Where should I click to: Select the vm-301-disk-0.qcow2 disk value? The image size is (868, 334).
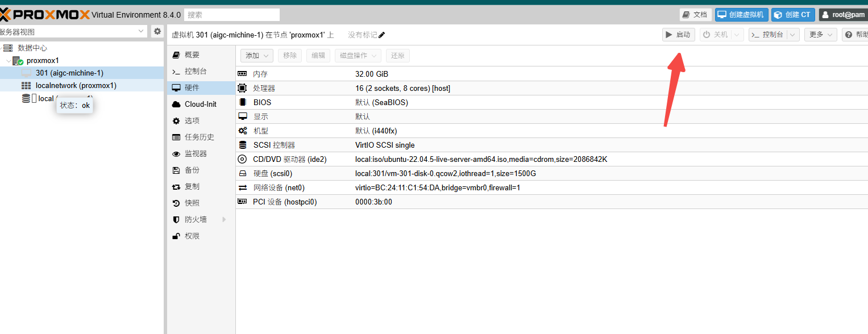pos(446,173)
